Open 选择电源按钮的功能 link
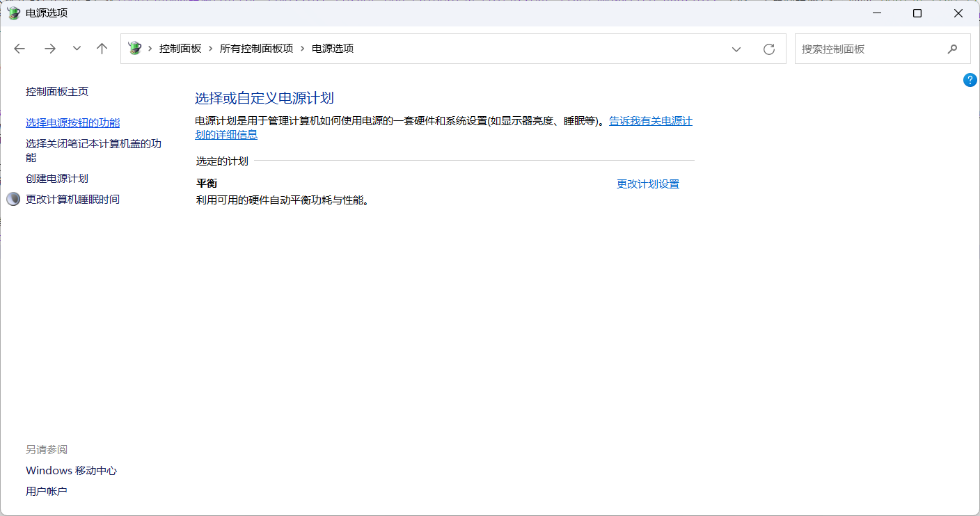Image resolution: width=980 pixels, height=516 pixels. (73, 122)
